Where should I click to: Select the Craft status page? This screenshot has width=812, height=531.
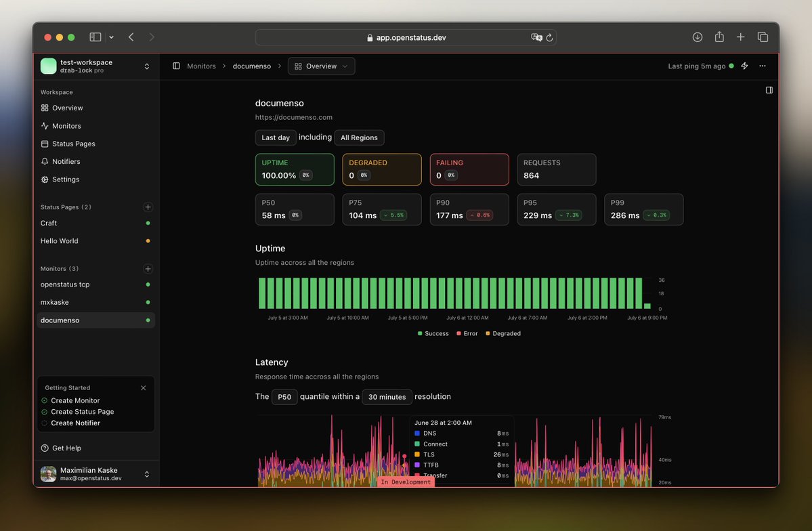click(95, 224)
